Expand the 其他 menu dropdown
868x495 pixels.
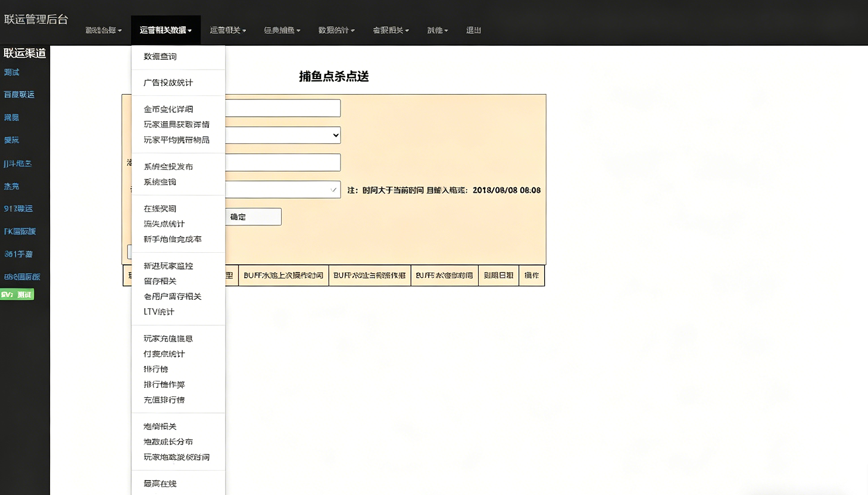pos(437,30)
